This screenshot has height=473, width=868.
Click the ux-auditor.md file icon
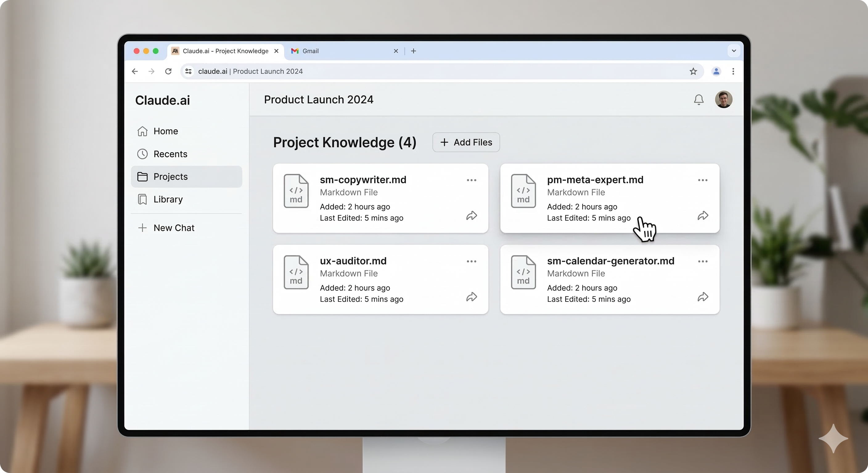pos(296,272)
